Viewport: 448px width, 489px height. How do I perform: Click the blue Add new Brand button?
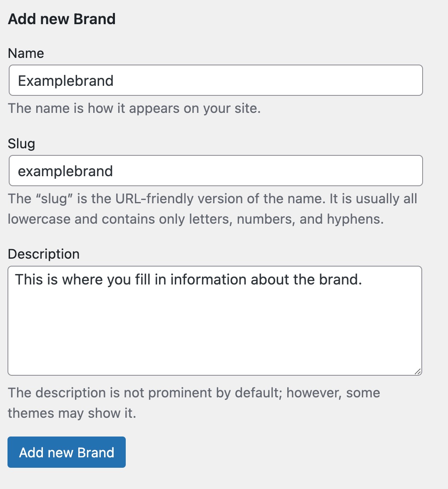coord(67,452)
